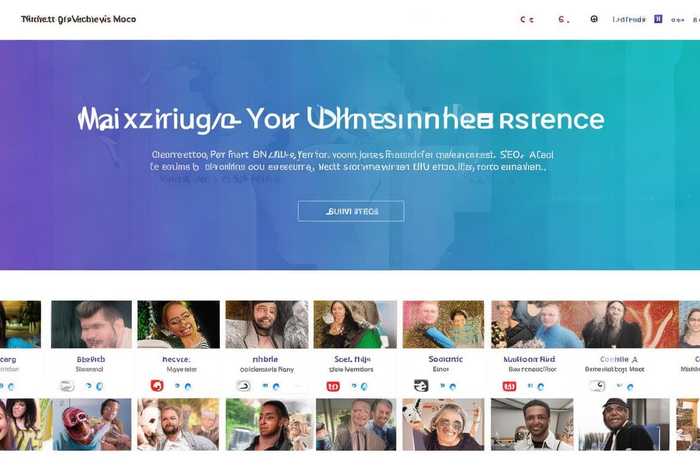Click the red circular badge under third profile card

(157, 386)
